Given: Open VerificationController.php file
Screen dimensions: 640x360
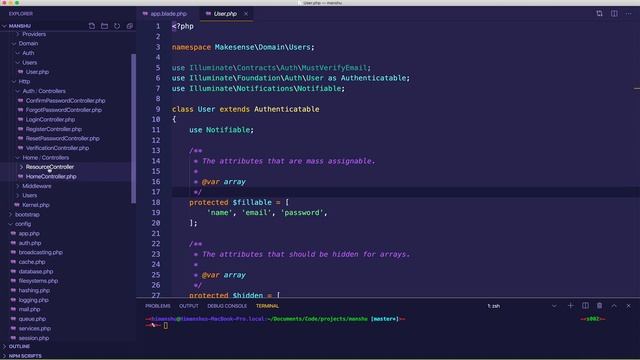Looking at the screenshot, I should (57, 148).
